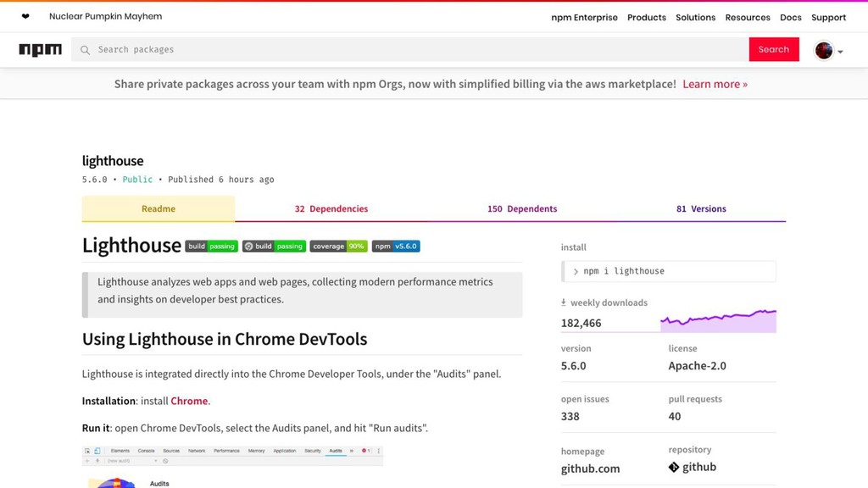Click the lighthouse package title
868x488 pixels.
pyautogui.click(x=113, y=161)
